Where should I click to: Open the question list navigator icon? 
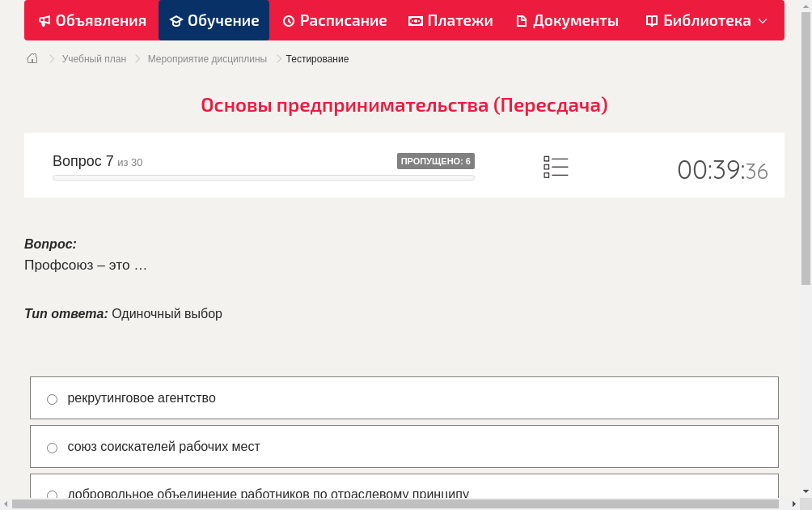pyautogui.click(x=556, y=167)
